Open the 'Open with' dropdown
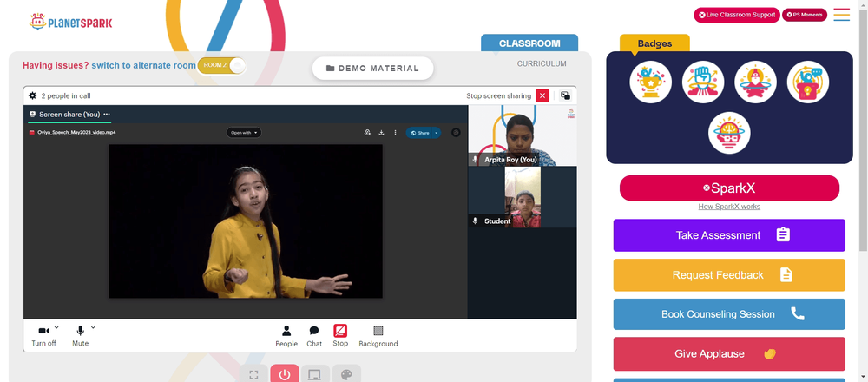Screen dimensions: 868x382 (244, 132)
